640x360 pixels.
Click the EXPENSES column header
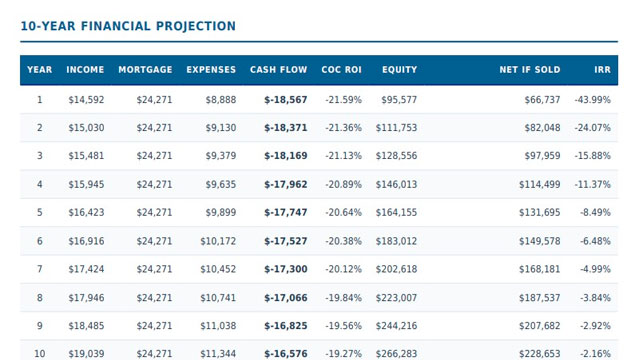pyautogui.click(x=211, y=70)
